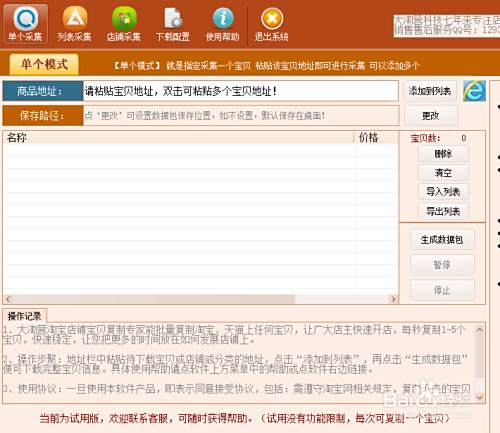Open 下载配置 download settings
Viewport: 500px width, 433px height.
pyautogui.click(x=173, y=24)
